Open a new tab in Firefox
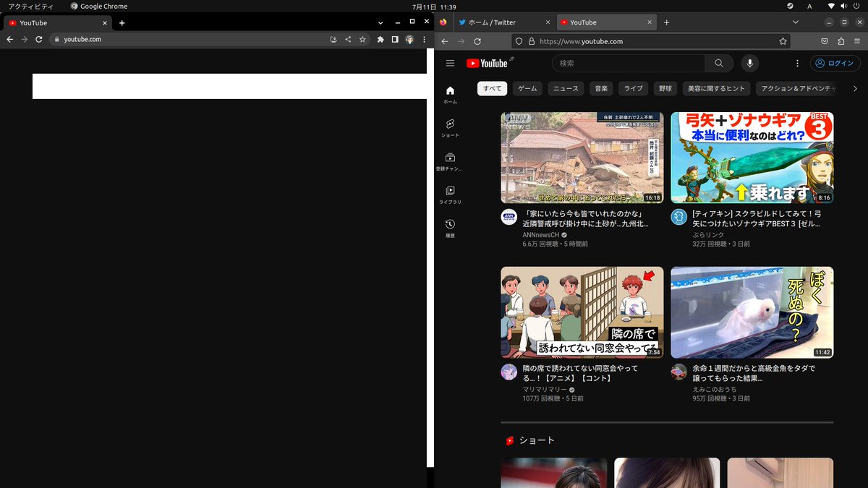868x488 pixels. pos(666,22)
